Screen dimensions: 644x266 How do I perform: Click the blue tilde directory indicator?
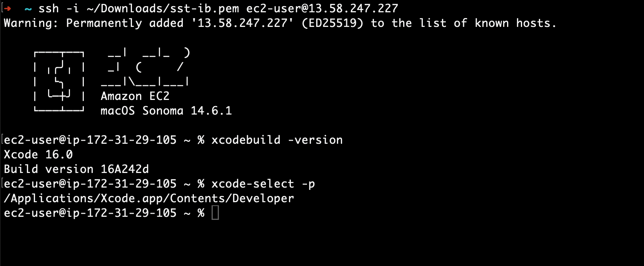[x=28, y=9]
